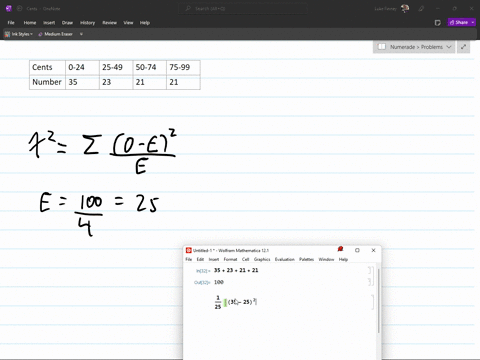This screenshot has height=360, width=480.
Task: Toggle full page view expand arrow
Action: click(x=463, y=47)
